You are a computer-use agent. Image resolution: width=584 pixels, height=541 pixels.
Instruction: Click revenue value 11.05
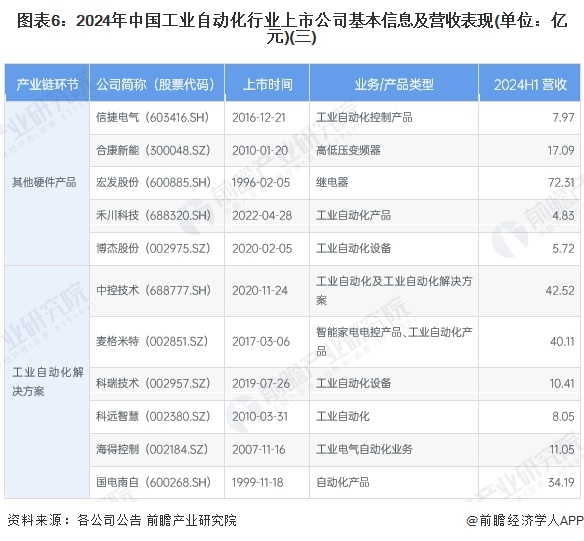tap(562, 449)
